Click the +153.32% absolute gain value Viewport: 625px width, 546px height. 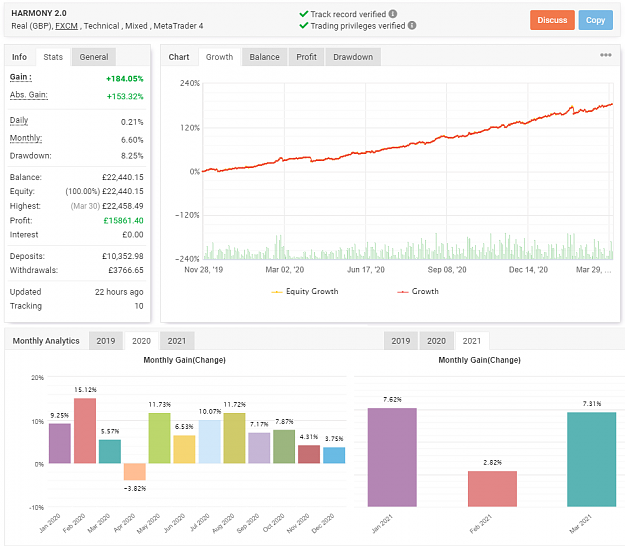(x=125, y=96)
